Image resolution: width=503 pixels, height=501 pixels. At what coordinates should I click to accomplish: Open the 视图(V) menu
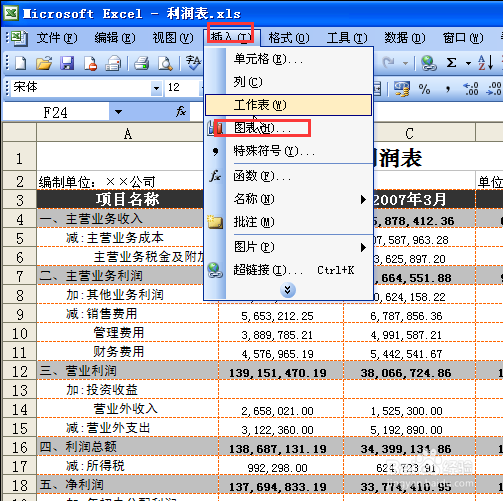pyautogui.click(x=173, y=38)
